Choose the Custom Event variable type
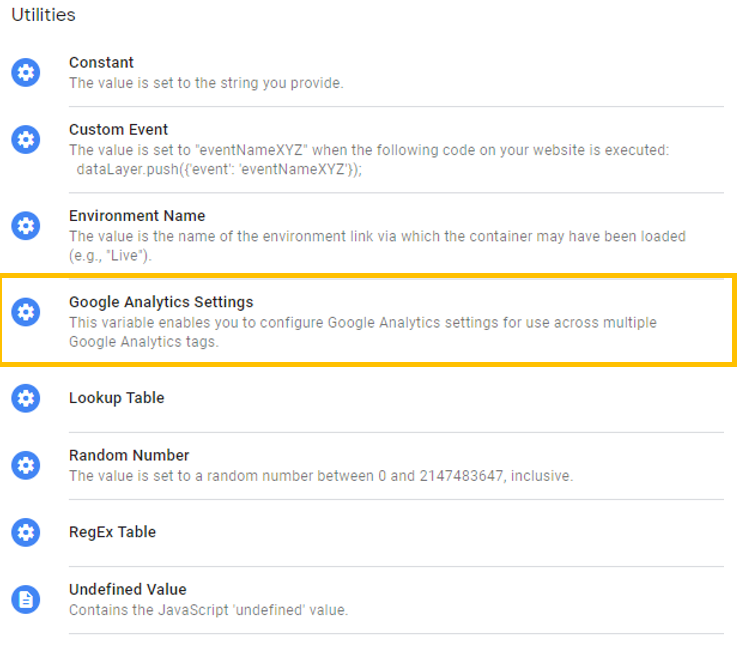 (118, 129)
